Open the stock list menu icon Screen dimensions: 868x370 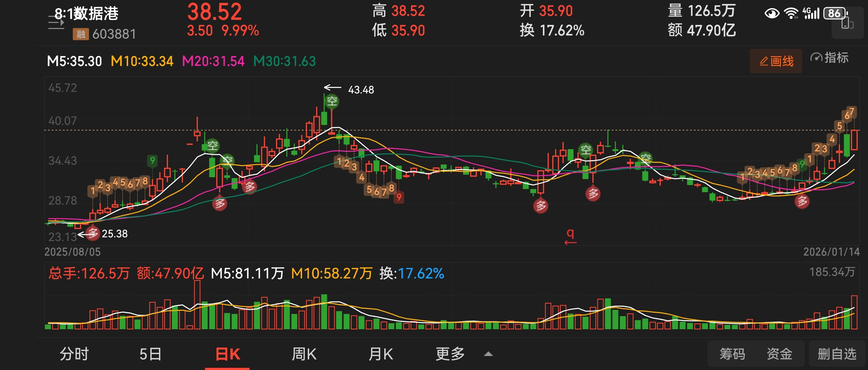[x=56, y=23]
